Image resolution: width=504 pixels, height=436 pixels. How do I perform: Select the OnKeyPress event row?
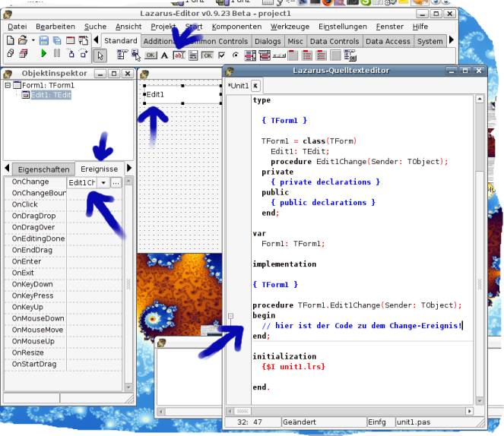pyautogui.click(x=63, y=295)
